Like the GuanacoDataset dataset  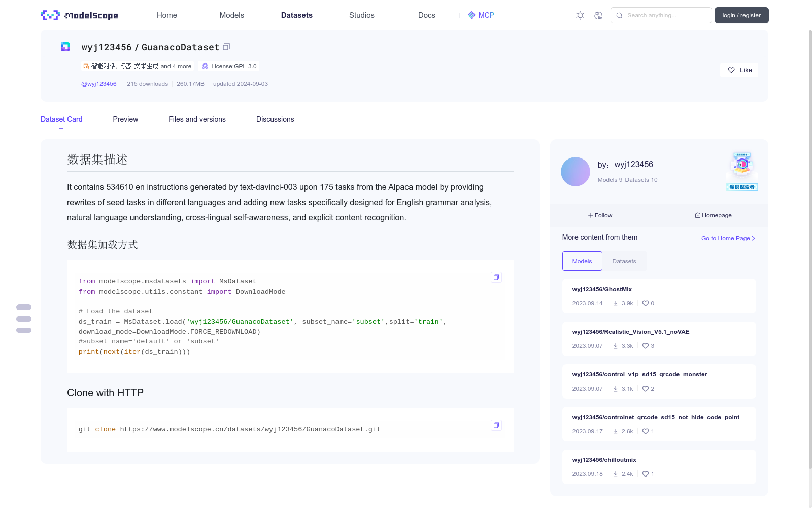[x=739, y=70]
